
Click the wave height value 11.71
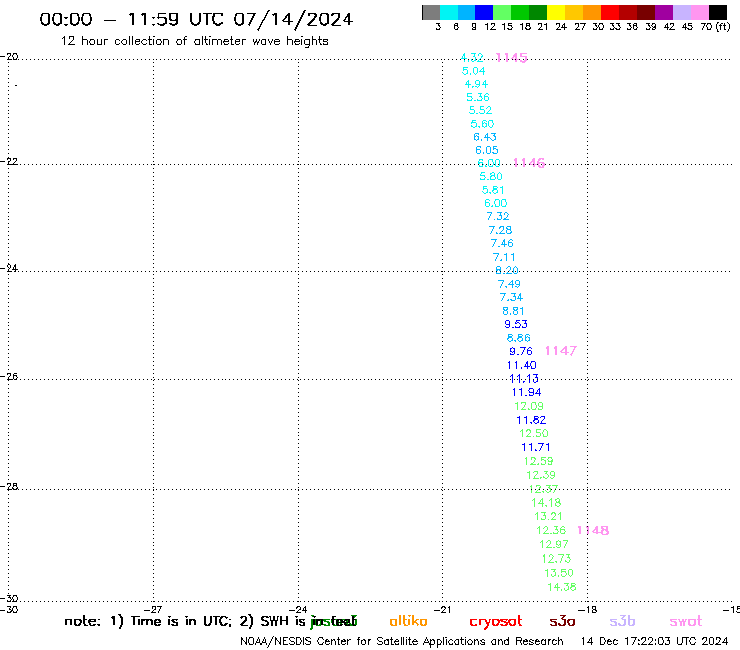536,447
